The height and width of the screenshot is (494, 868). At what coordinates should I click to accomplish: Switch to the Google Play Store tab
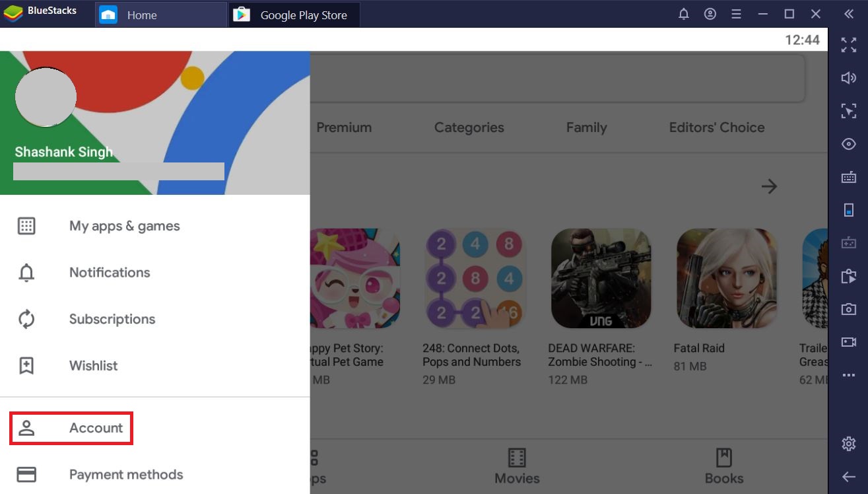coord(294,15)
